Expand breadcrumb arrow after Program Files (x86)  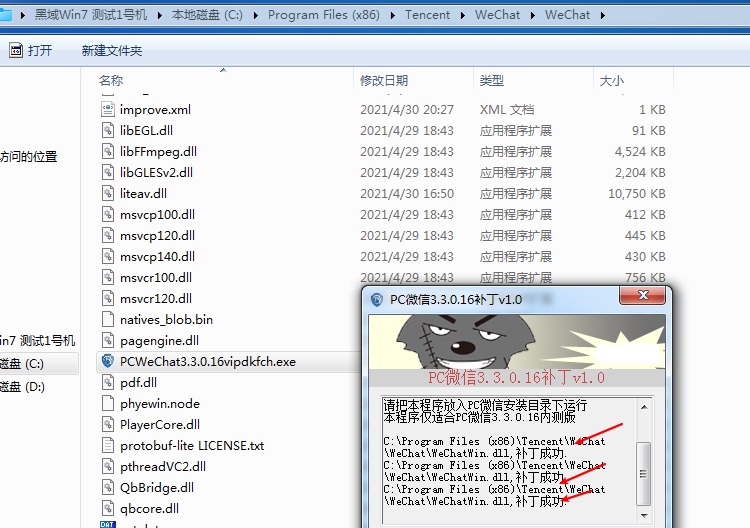(x=393, y=15)
